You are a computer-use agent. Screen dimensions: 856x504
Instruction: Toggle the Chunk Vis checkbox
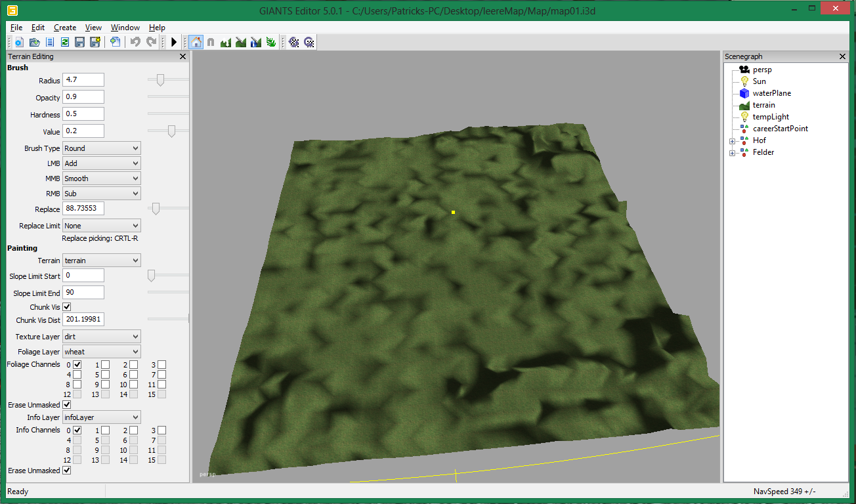coord(66,306)
